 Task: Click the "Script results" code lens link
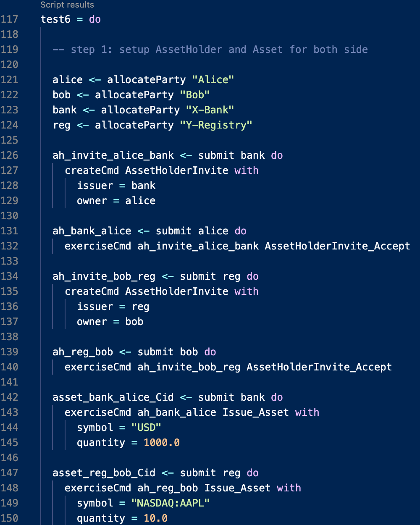coord(67,5)
